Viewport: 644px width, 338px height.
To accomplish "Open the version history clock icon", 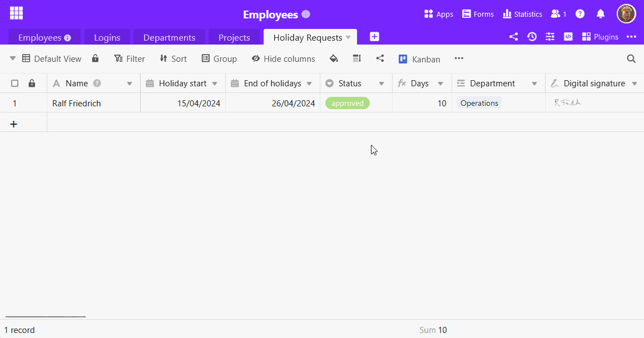I will [532, 37].
